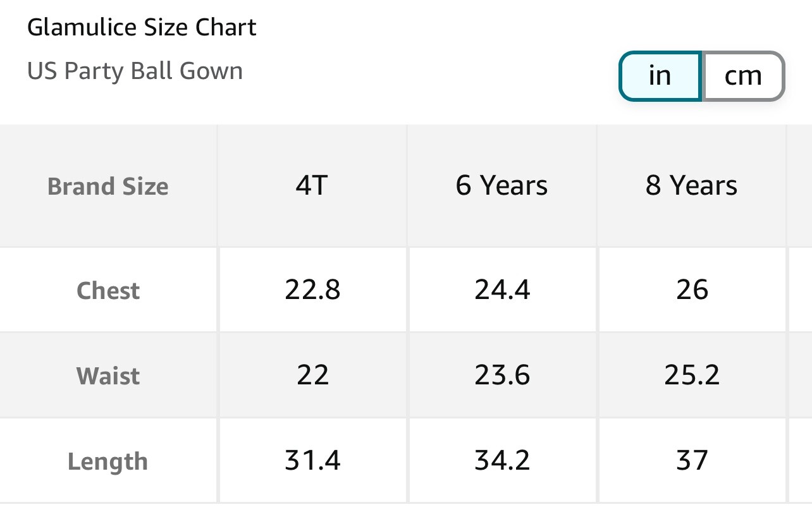Click the 6 Years length value 34.2
The height and width of the screenshot is (519, 812).
pyautogui.click(x=502, y=460)
